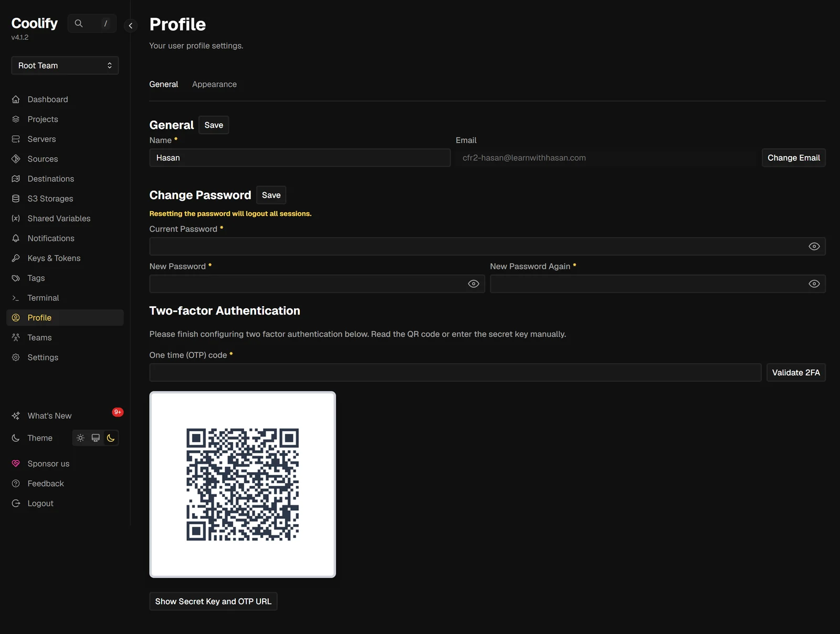The width and height of the screenshot is (840, 634).
Task: Click the Change Email button
Action: (794, 158)
